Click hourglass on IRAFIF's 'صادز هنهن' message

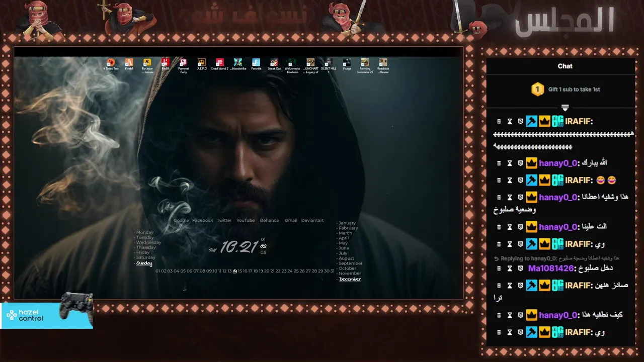[x=509, y=286]
